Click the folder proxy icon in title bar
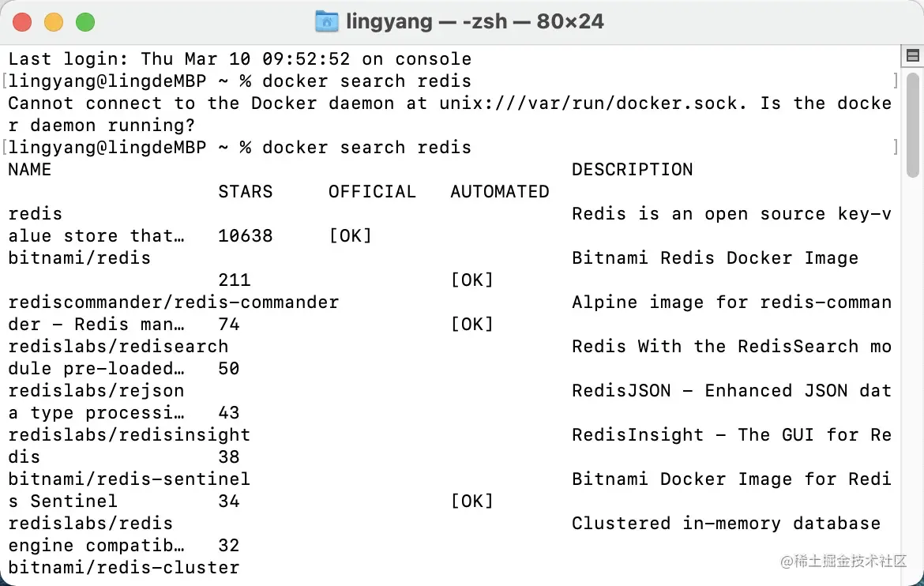The height and width of the screenshot is (586, 924). (326, 21)
